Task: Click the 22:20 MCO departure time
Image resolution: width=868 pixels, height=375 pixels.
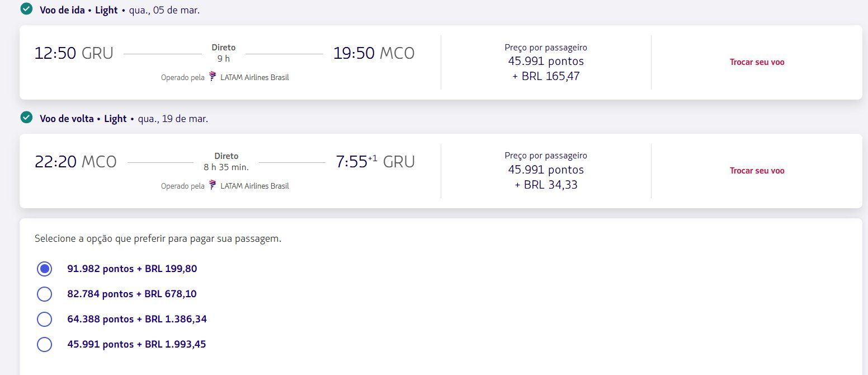Action: (76, 162)
